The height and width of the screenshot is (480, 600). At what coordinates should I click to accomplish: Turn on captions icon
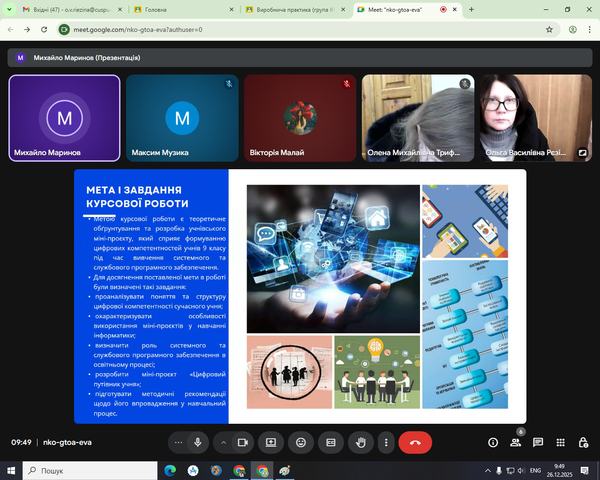(x=331, y=442)
